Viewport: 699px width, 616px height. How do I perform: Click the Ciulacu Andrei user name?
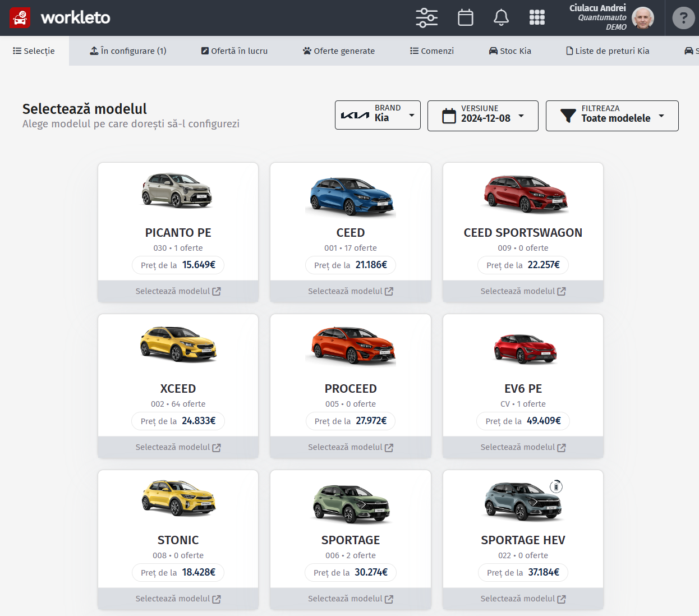597,8
